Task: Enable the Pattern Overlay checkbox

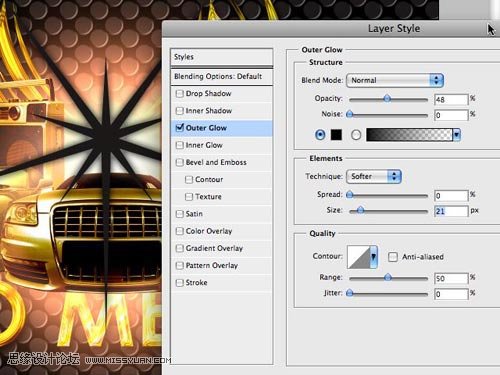Action: pyautogui.click(x=180, y=265)
